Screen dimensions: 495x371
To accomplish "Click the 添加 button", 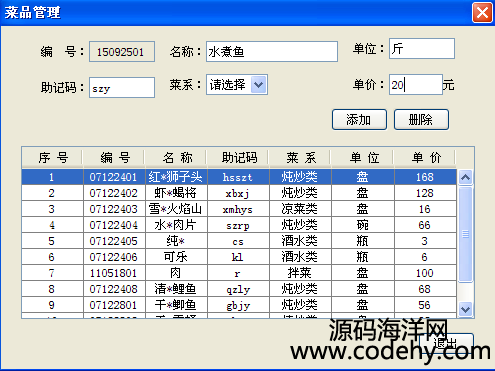I will coord(359,119).
